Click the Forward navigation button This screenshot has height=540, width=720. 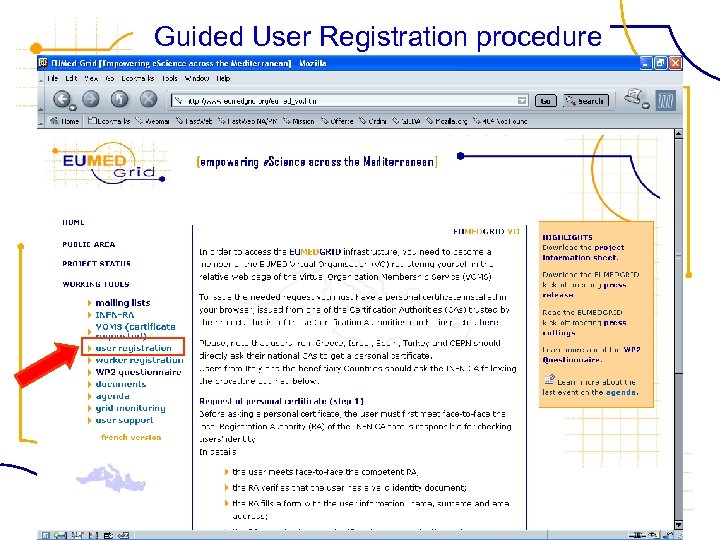tap(90, 99)
